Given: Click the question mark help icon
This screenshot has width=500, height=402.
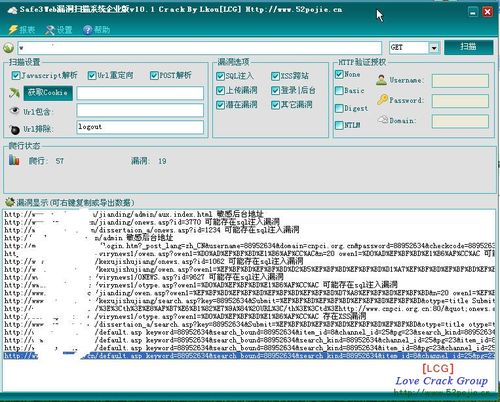Looking at the screenshot, I should [x=88, y=30].
